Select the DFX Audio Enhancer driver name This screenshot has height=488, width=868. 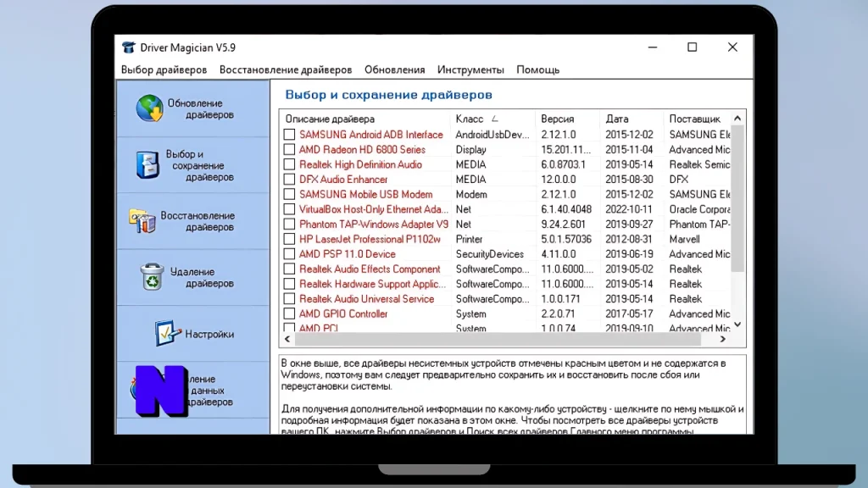(x=343, y=180)
